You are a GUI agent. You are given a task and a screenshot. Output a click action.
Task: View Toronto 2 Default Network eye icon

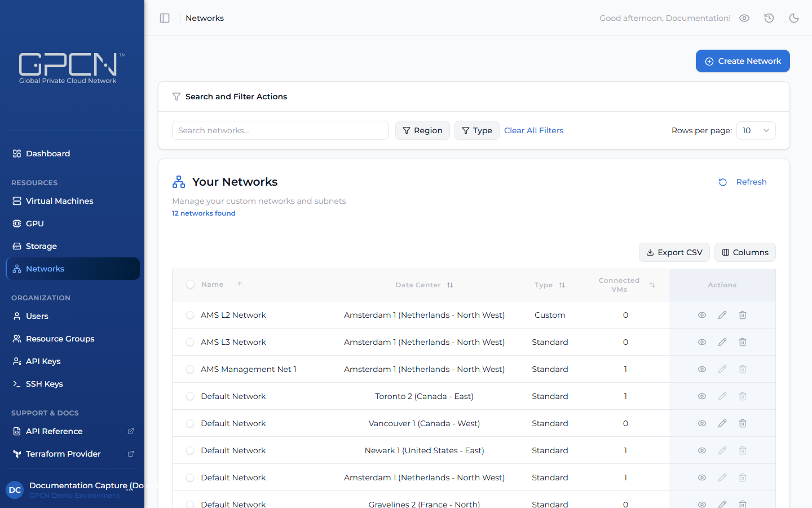(x=702, y=396)
